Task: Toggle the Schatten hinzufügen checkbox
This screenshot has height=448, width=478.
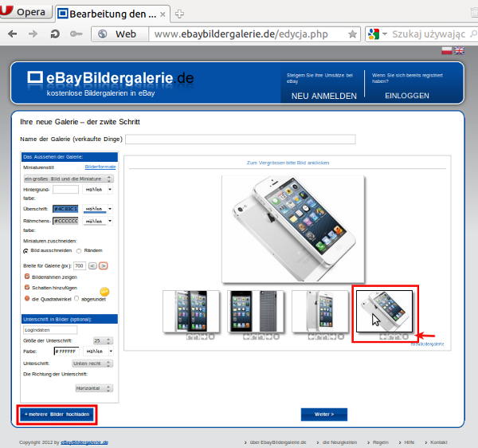Action: pos(27,287)
